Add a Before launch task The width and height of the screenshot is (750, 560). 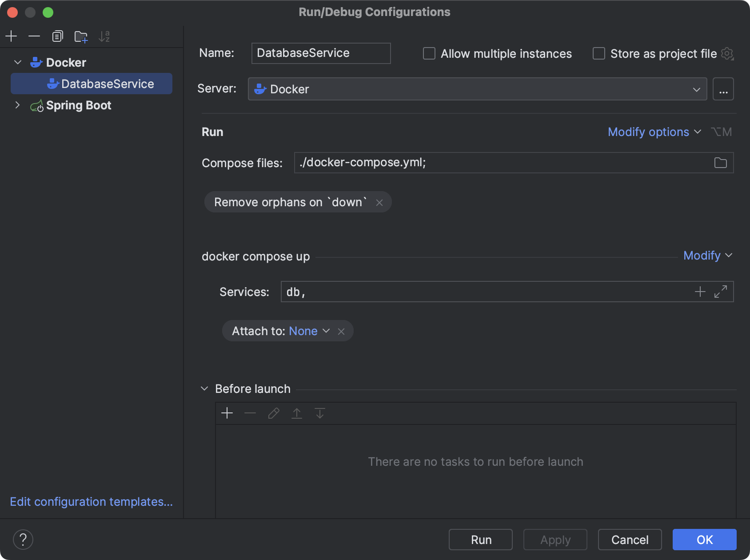tap(227, 413)
